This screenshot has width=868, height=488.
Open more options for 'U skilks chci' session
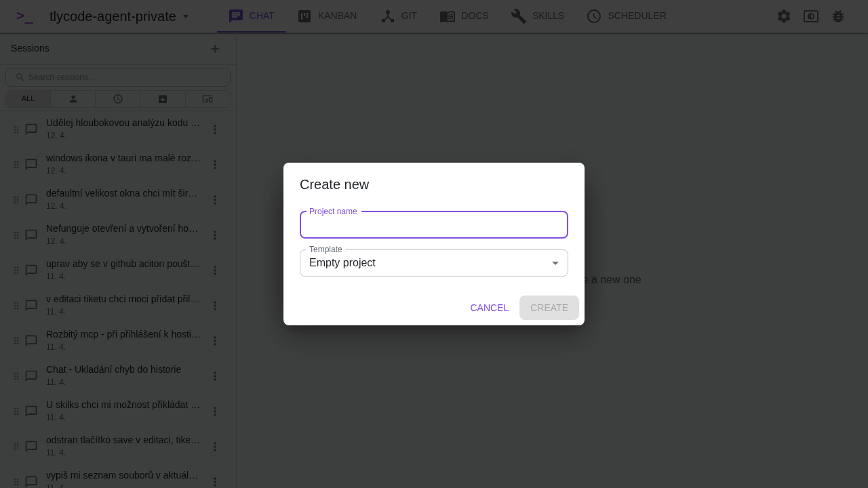click(215, 411)
